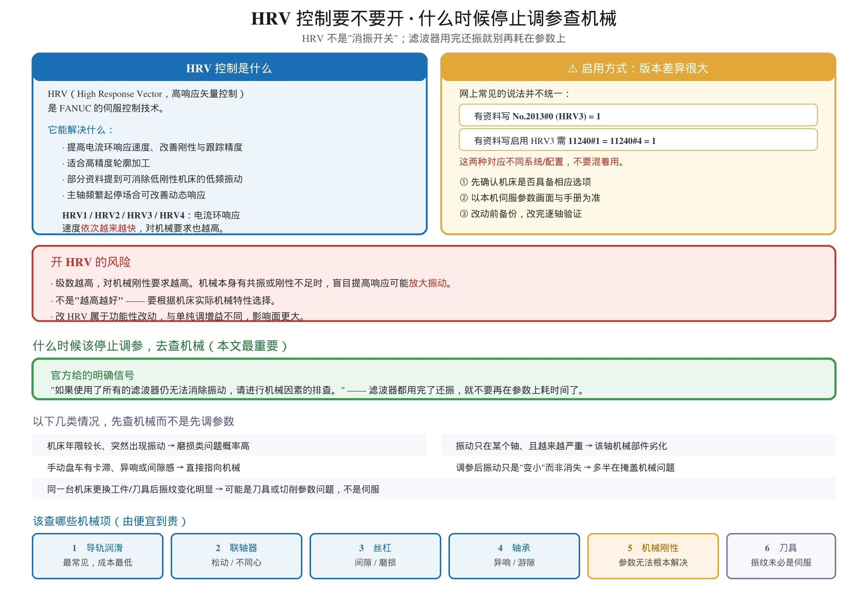Click the card '3 丝杠'
This screenshot has height=593, width=868.
(x=375, y=555)
